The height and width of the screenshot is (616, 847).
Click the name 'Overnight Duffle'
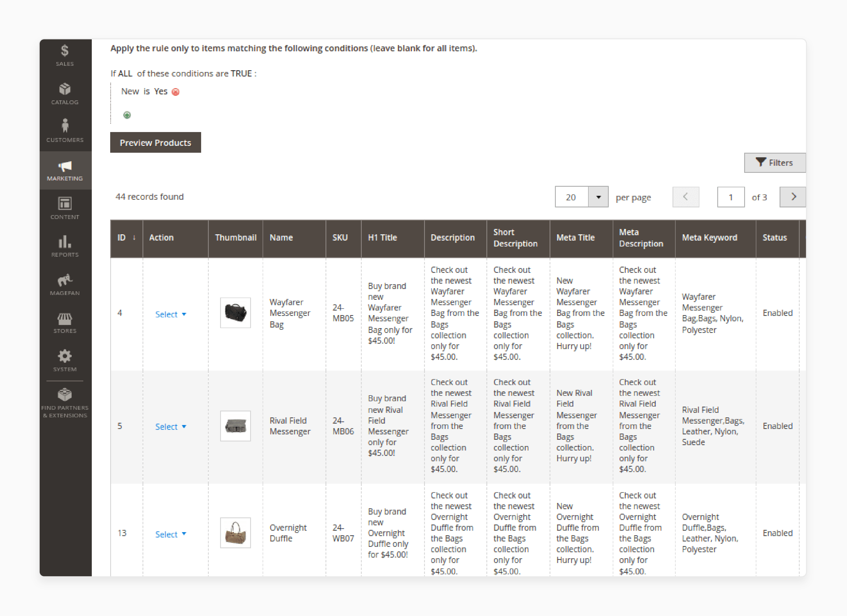click(288, 533)
